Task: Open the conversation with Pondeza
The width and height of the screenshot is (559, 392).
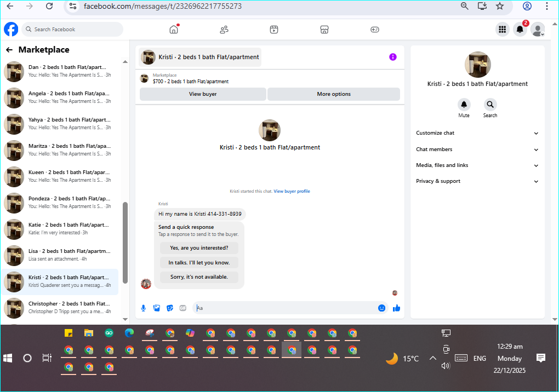Action: click(x=60, y=203)
